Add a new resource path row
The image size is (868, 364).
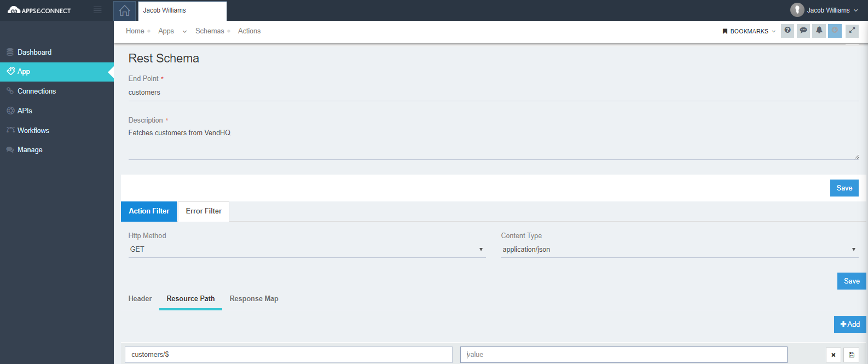pyautogui.click(x=850, y=324)
